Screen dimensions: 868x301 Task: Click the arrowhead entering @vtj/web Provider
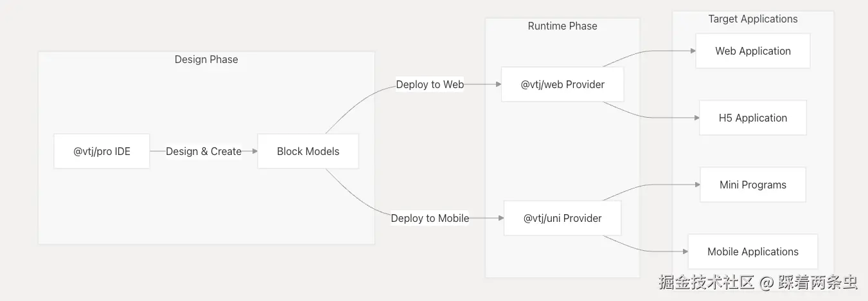coord(497,84)
